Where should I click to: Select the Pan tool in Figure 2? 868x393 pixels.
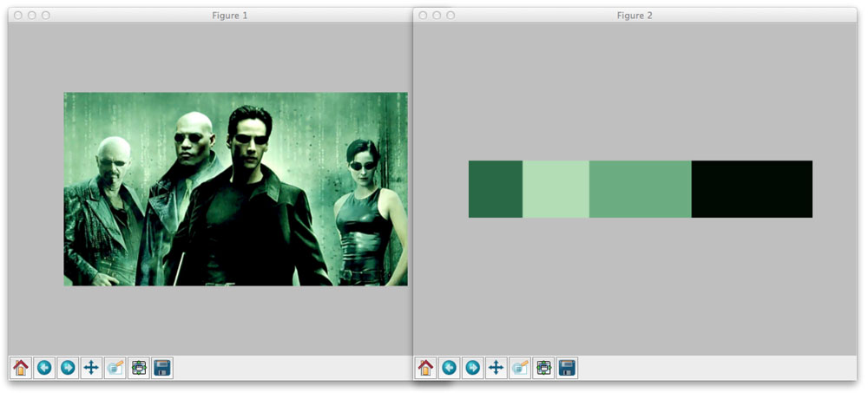click(x=496, y=368)
